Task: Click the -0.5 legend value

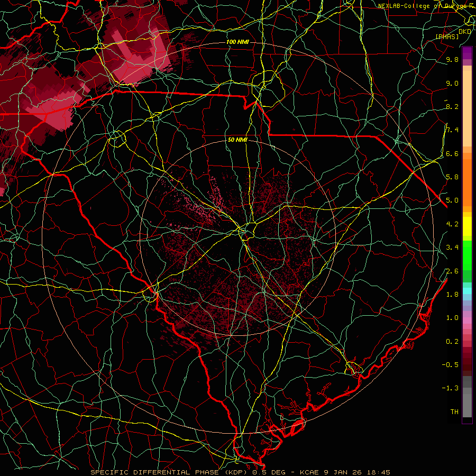Action: [x=450, y=364]
